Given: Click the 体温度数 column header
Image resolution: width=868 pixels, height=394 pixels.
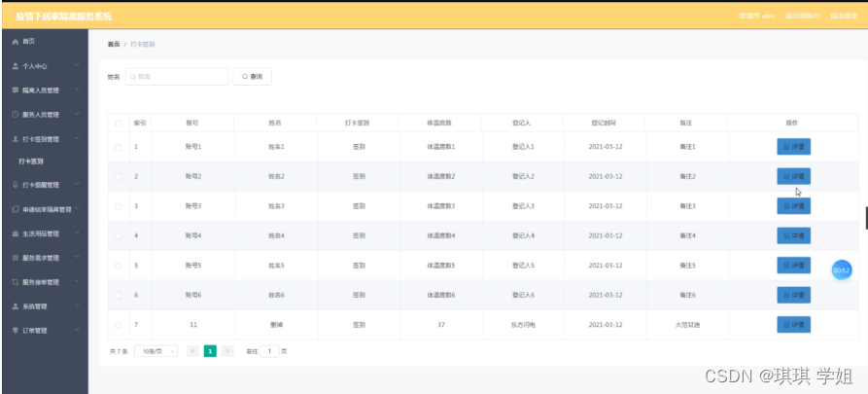Looking at the screenshot, I should coord(440,123).
